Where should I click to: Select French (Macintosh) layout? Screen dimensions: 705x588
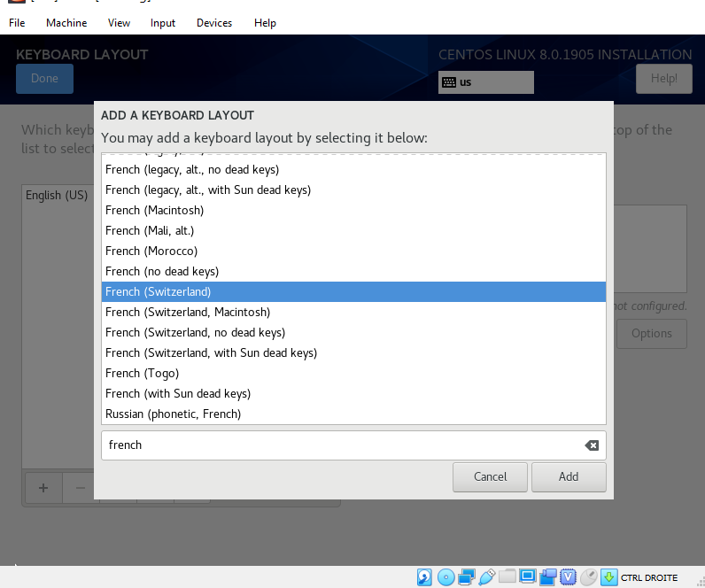click(155, 210)
